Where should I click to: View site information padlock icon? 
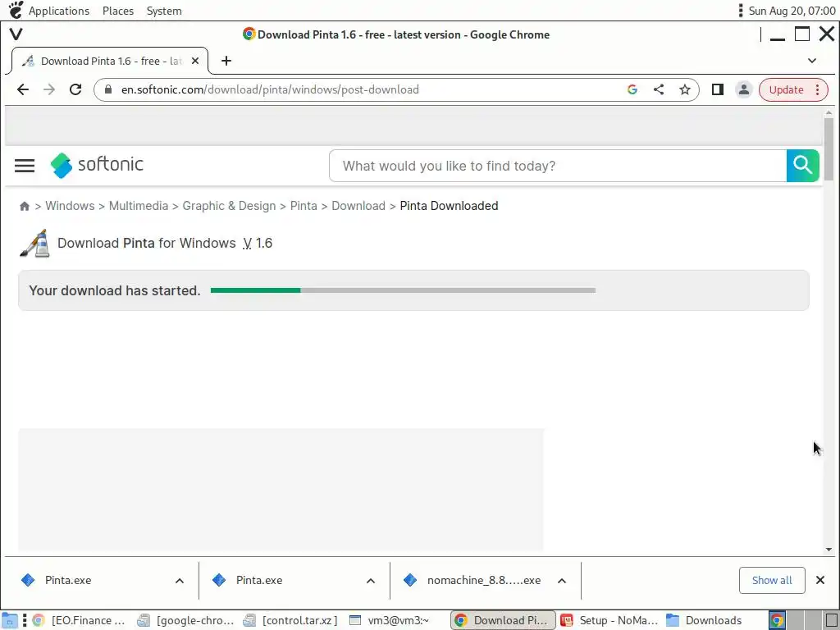[108, 89]
